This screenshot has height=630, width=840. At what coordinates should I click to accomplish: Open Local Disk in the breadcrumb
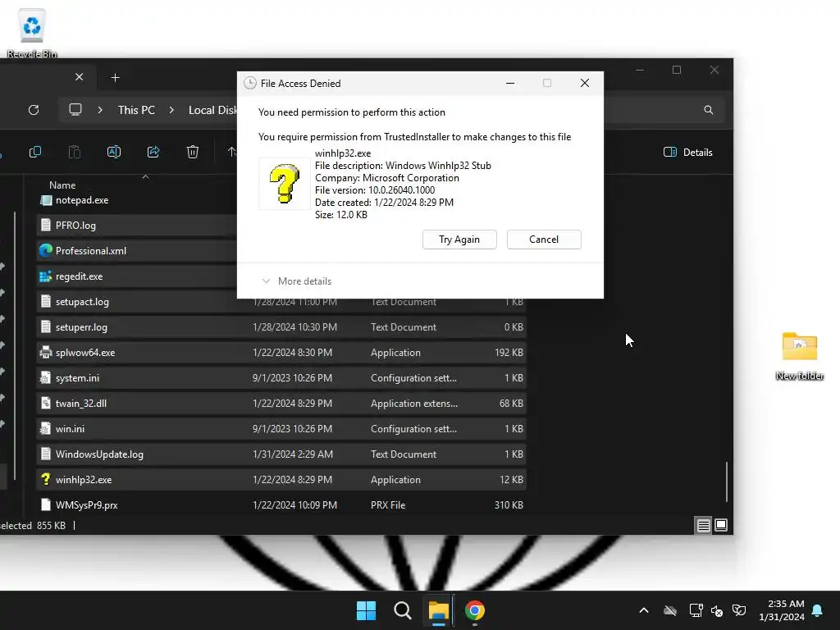click(212, 110)
